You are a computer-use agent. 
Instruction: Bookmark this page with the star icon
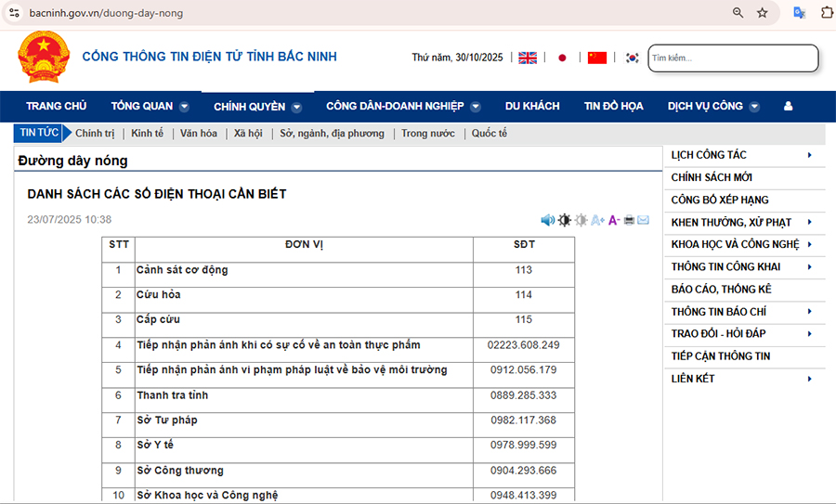[763, 13]
